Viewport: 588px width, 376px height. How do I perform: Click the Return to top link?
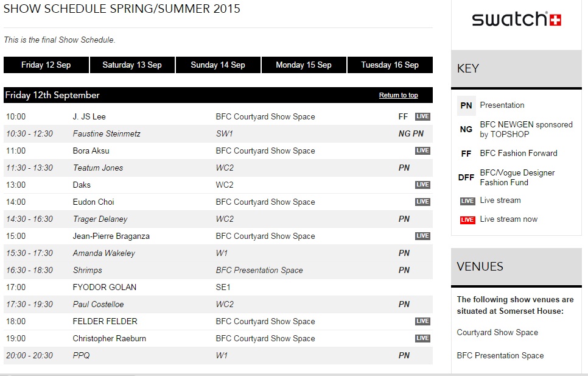click(398, 96)
